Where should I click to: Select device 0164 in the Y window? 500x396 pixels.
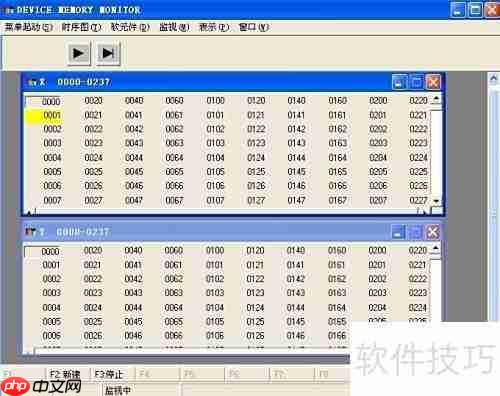pyautogui.click(x=337, y=307)
